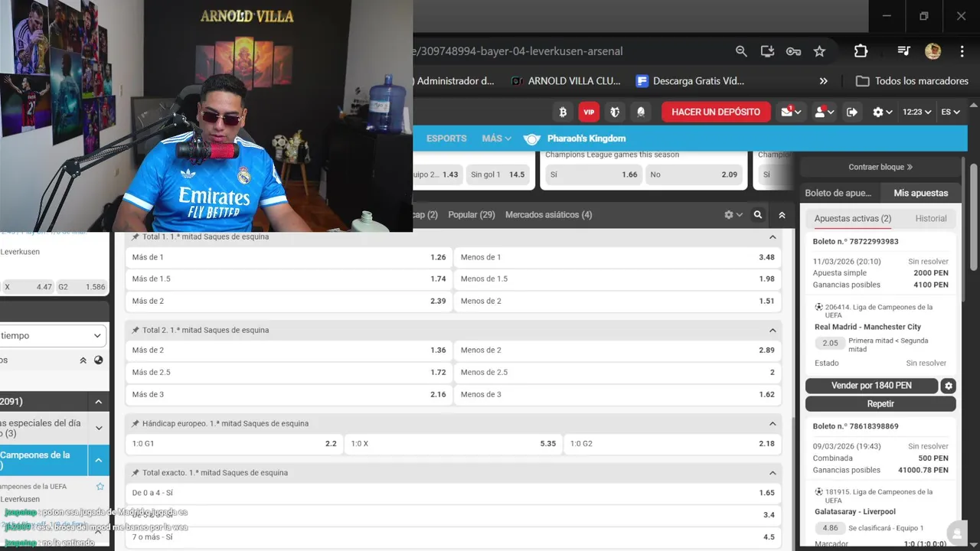The image size is (980, 551).
Task: Select Más de 1.5 odds 1.74
Action: [289, 279]
